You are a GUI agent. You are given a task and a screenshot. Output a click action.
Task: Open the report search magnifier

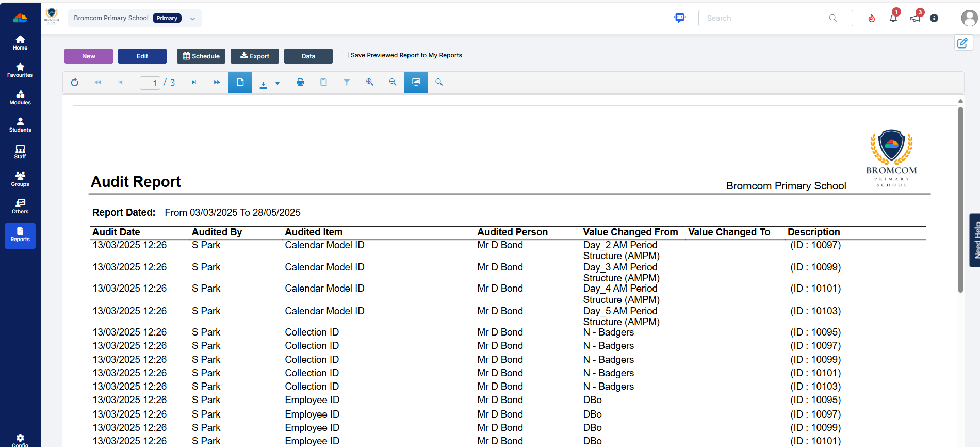point(439,83)
